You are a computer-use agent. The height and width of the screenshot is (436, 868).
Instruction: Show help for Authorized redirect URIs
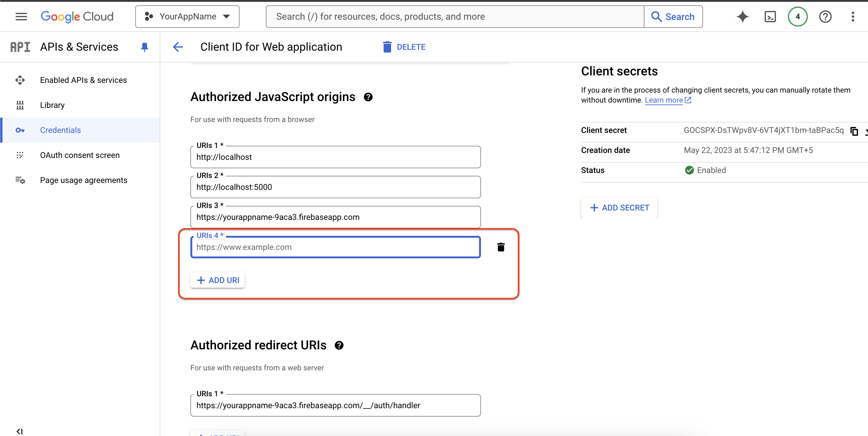(x=339, y=345)
